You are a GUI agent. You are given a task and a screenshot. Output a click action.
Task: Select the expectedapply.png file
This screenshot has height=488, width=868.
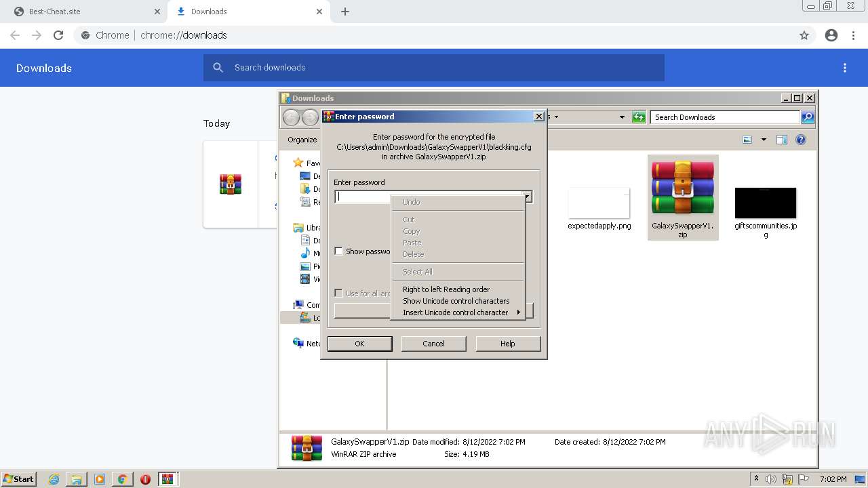click(x=599, y=209)
